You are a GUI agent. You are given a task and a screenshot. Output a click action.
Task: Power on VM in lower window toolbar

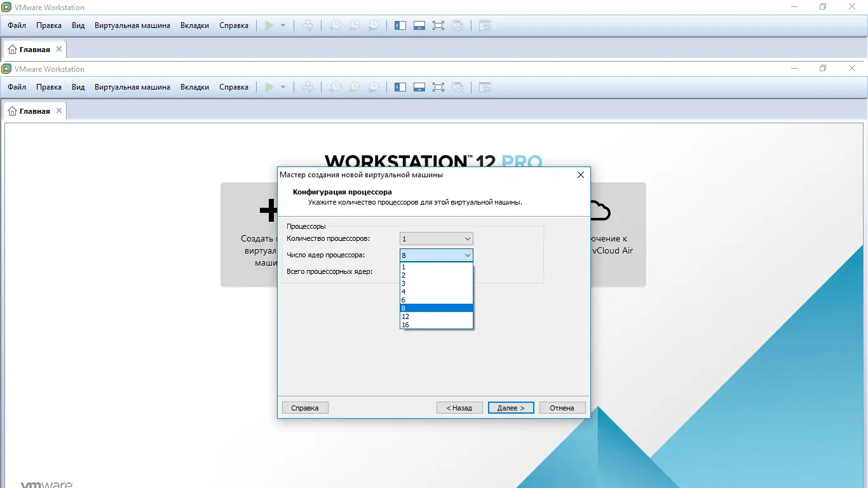tap(270, 87)
